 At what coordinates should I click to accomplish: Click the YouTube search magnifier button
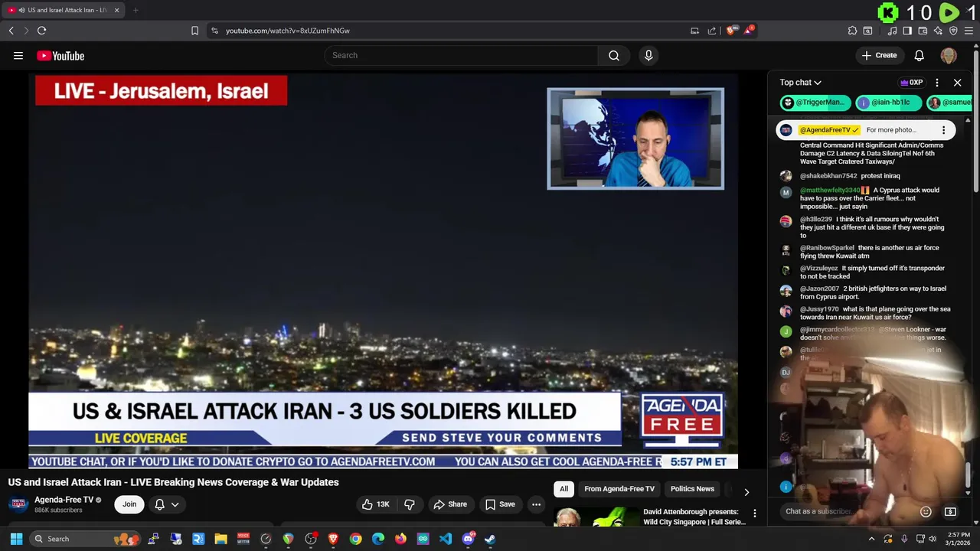614,55
